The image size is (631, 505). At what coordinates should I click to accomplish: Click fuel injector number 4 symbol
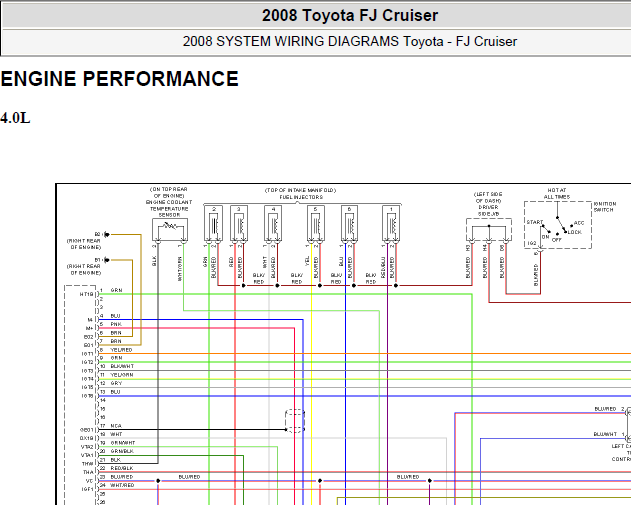click(273, 224)
